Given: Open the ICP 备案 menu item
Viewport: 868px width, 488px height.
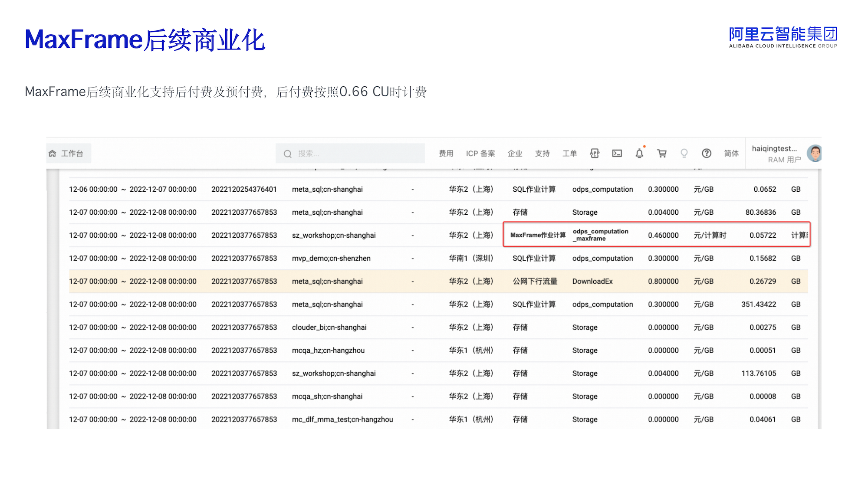Looking at the screenshot, I should [480, 154].
